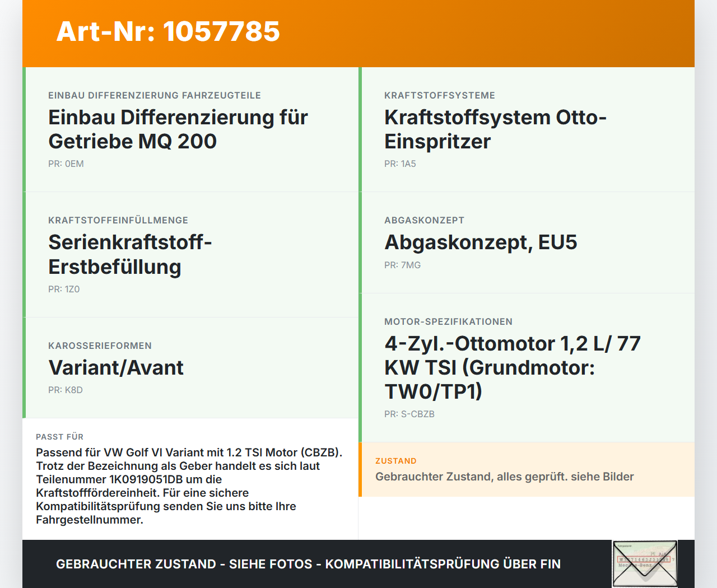Viewport: 717px width, 588px height.
Task: Click the PR: K8D code
Action: [66, 390]
